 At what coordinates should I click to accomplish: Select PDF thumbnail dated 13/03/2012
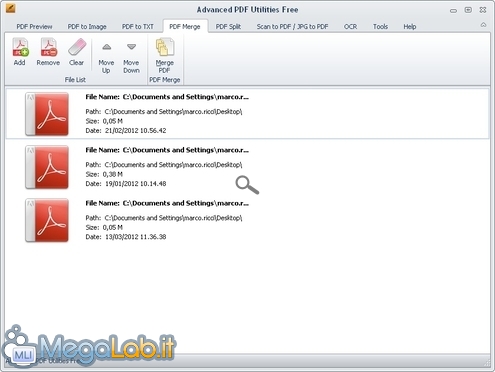click(47, 220)
